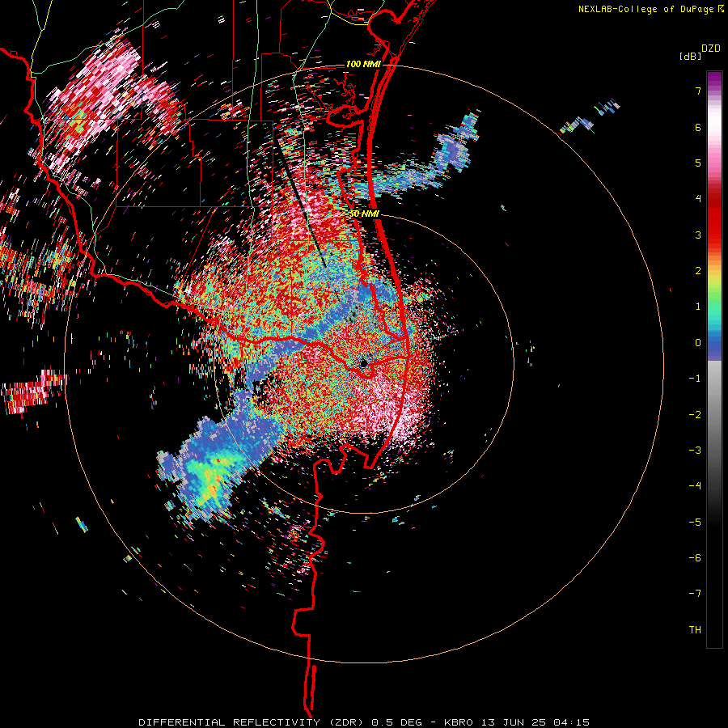Click the legend value 4
This screenshot has width=728, height=728.
coord(698,199)
